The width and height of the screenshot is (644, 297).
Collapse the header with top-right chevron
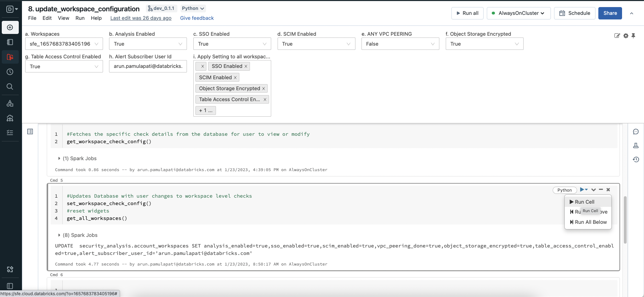pyautogui.click(x=632, y=13)
